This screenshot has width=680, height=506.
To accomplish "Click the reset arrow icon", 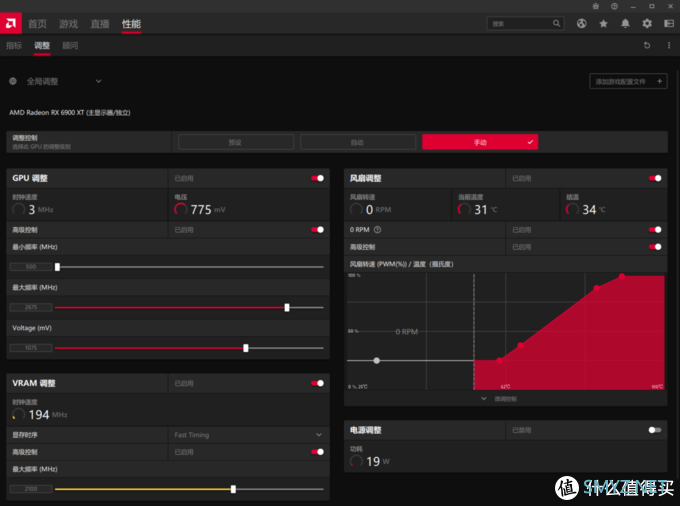I will coord(647,45).
